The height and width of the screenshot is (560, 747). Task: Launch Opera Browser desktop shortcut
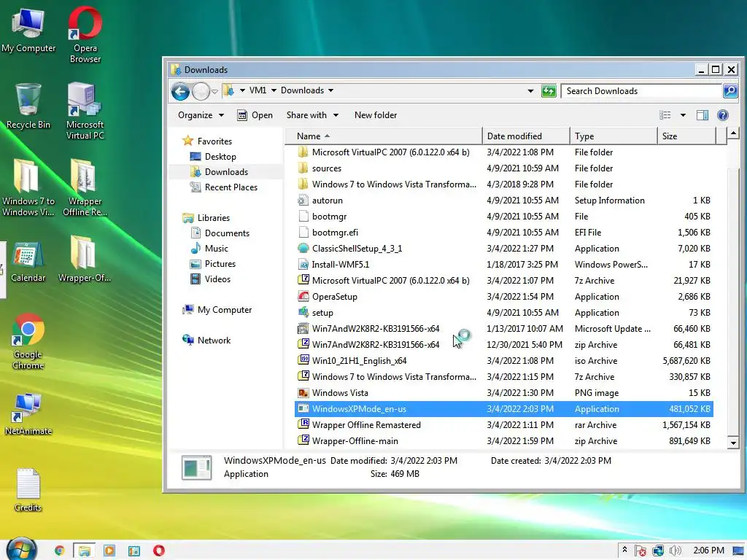click(x=85, y=34)
